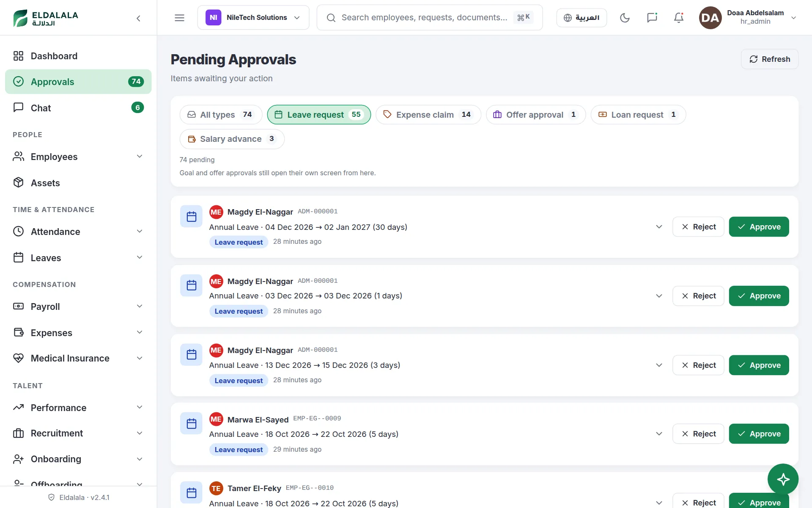Click the version shield icon in footer
The height and width of the screenshot is (508, 812).
point(52,497)
